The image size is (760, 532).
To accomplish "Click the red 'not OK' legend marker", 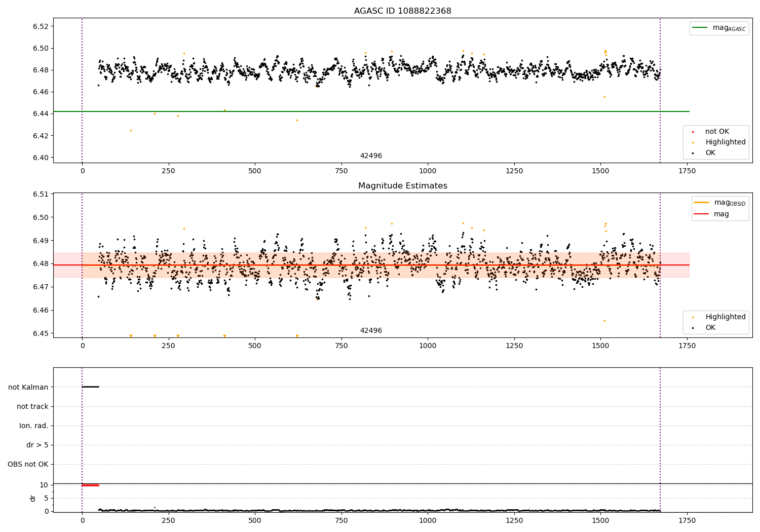I will pyautogui.click(x=693, y=132).
